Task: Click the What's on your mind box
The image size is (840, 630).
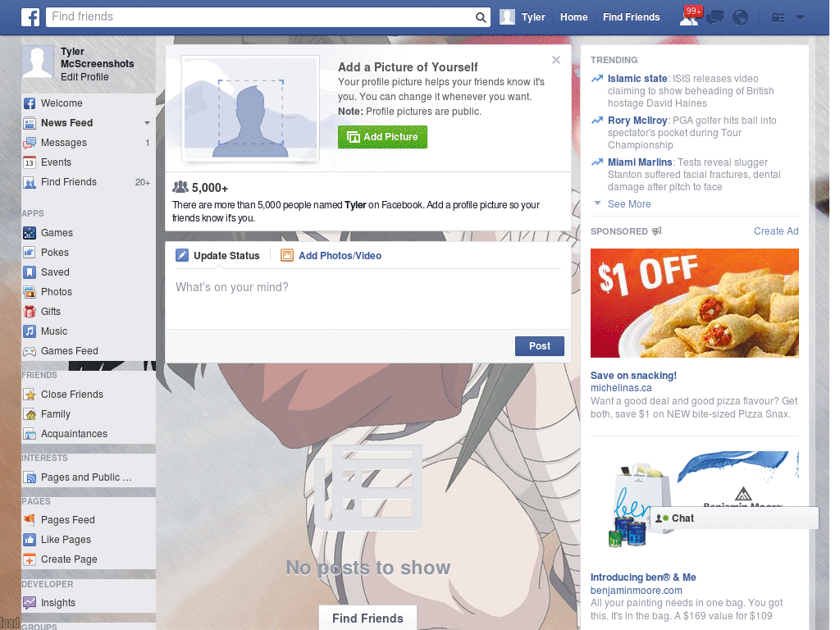Action: coord(367,298)
